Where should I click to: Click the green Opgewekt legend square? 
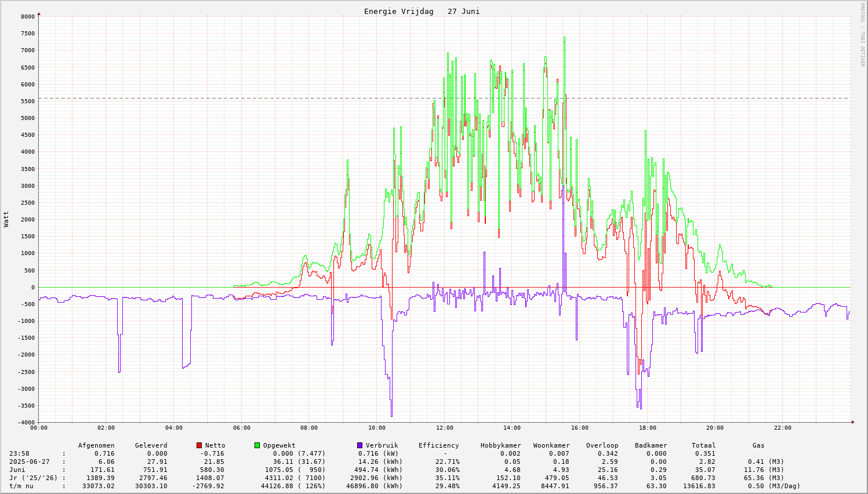tap(257, 445)
